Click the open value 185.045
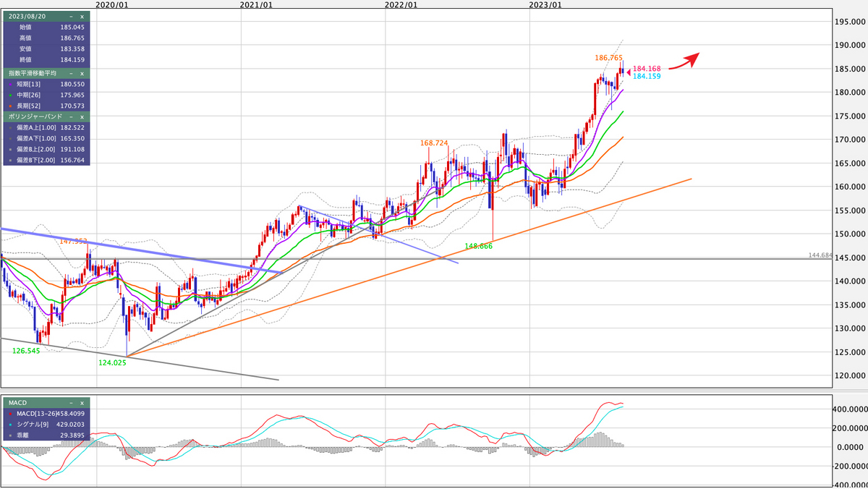 tap(73, 27)
